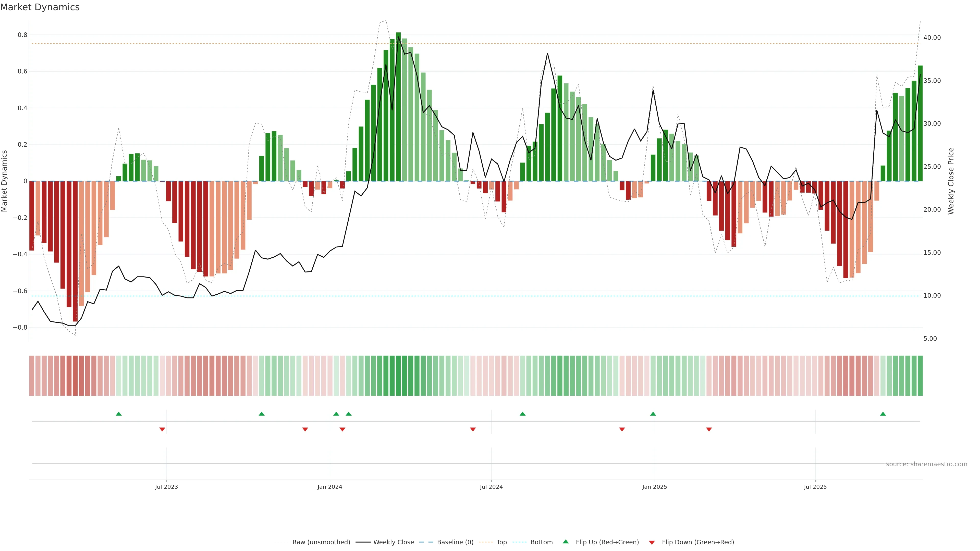Click the Flip Up green triangle legend icon
Screen dimensions: 980x551
coord(566,542)
